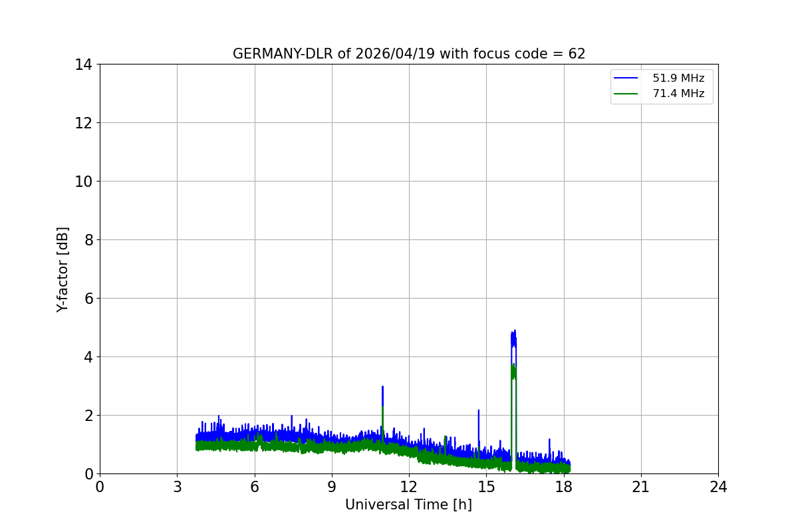This screenshot has height=532, width=798.
Task: Click x-axis tick label '21'
Action: tap(641, 487)
